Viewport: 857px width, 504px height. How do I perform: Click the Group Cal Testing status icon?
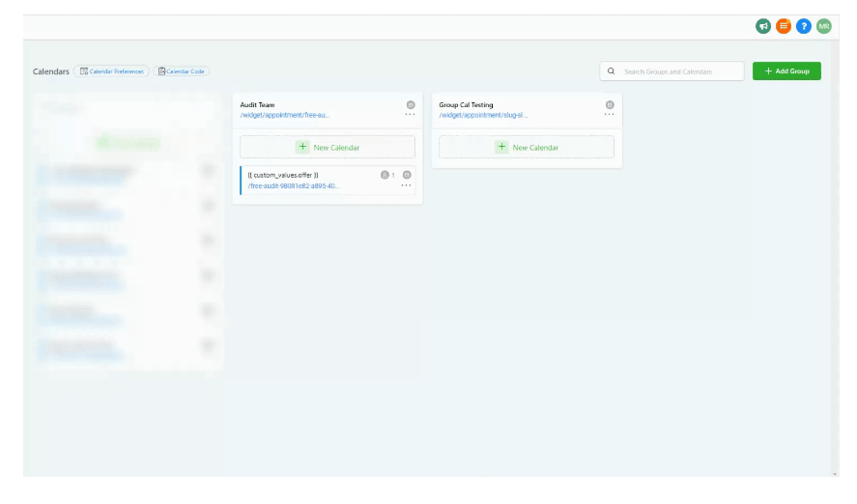click(x=609, y=104)
